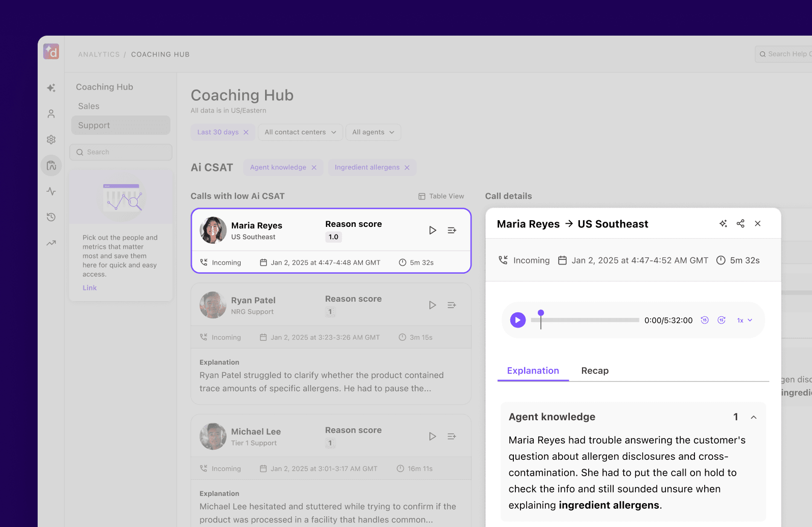Screen dimensions: 812x527
Task: Clear the Last 30 days filter
Action: (246, 132)
